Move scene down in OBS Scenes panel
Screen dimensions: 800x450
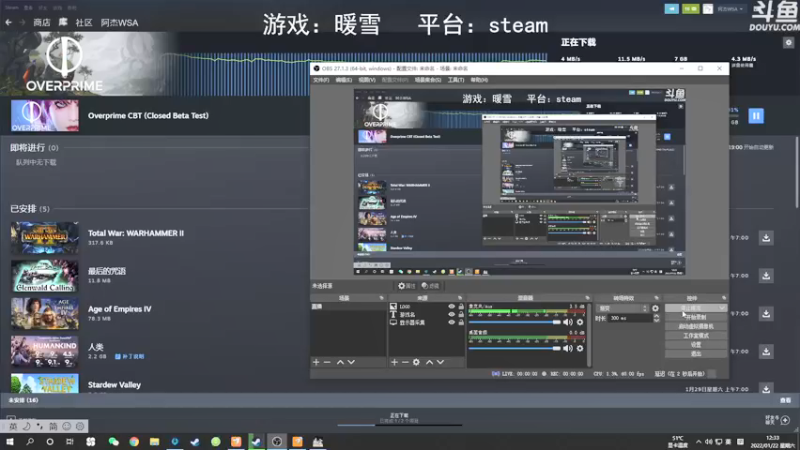click(x=351, y=362)
